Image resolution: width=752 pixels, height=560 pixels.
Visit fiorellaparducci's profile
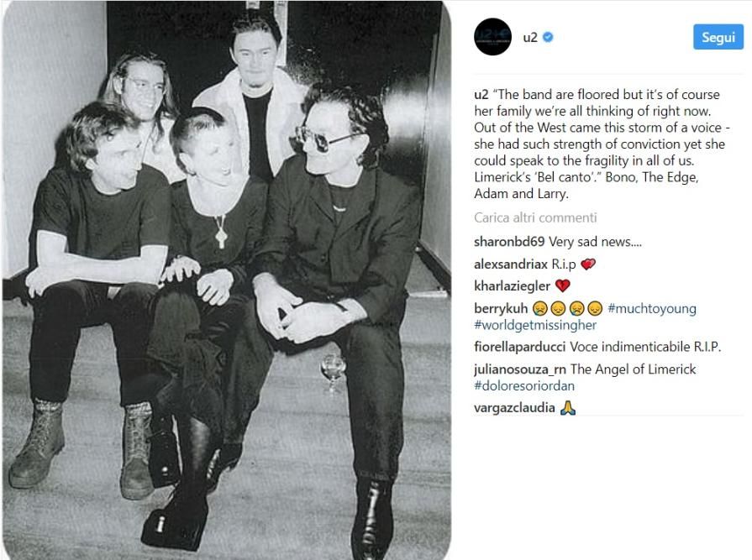[x=519, y=347]
